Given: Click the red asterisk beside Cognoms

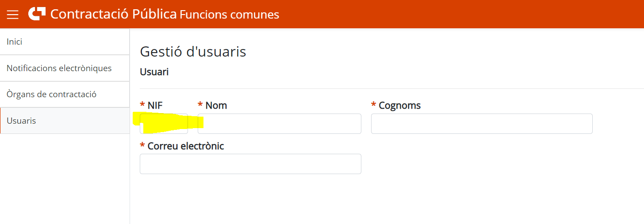Looking at the screenshot, I should click(374, 105).
